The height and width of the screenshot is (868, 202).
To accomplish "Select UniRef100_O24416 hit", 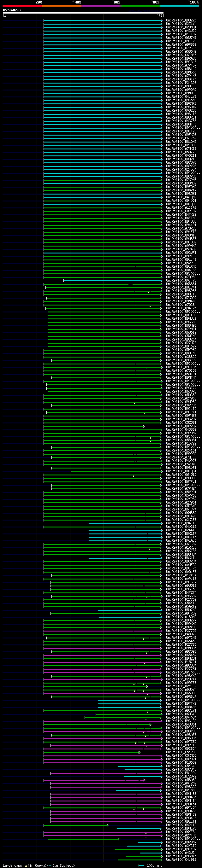I will click(x=181, y=530).
